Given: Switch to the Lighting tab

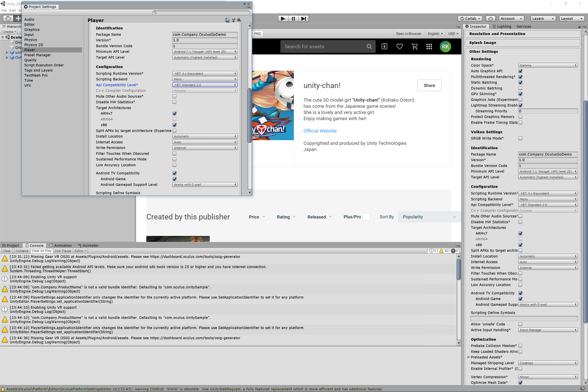Looking at the screenshot, I should pyautogui.click(x=502, y=26).
